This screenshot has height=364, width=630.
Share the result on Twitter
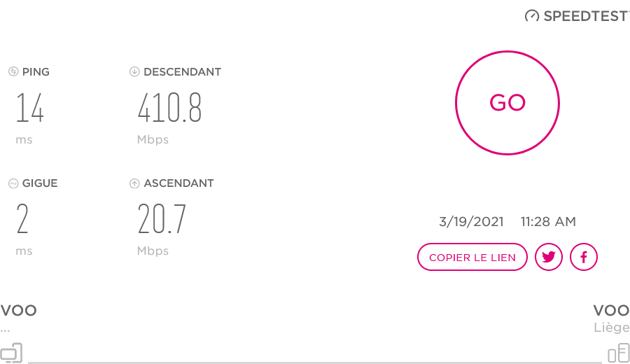(x=548, y=257)
